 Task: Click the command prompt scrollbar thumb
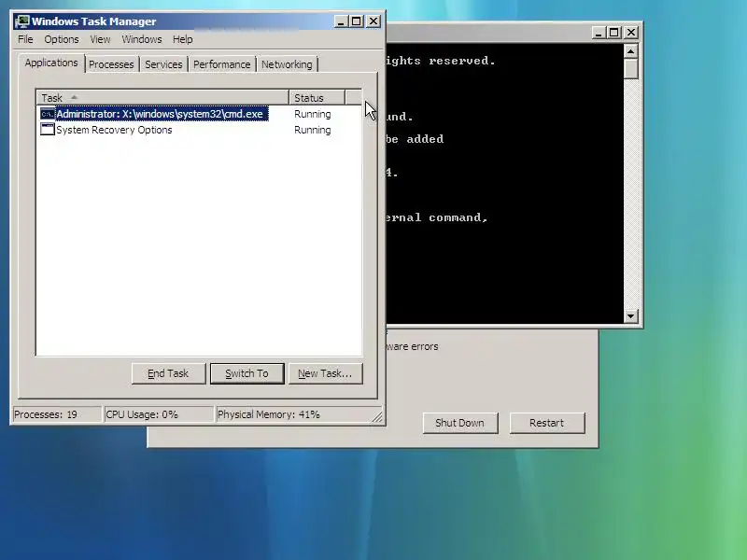(x=631, y=69)
